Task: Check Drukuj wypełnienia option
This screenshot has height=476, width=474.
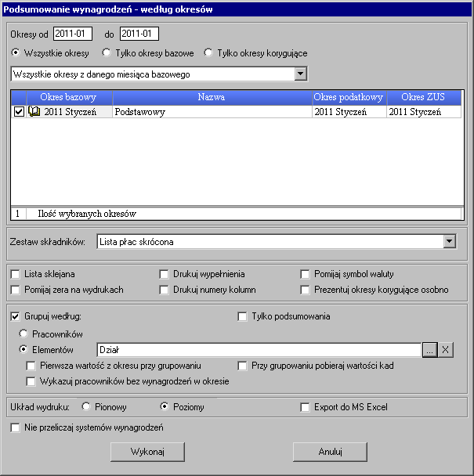Action: [x=164, y=274]
